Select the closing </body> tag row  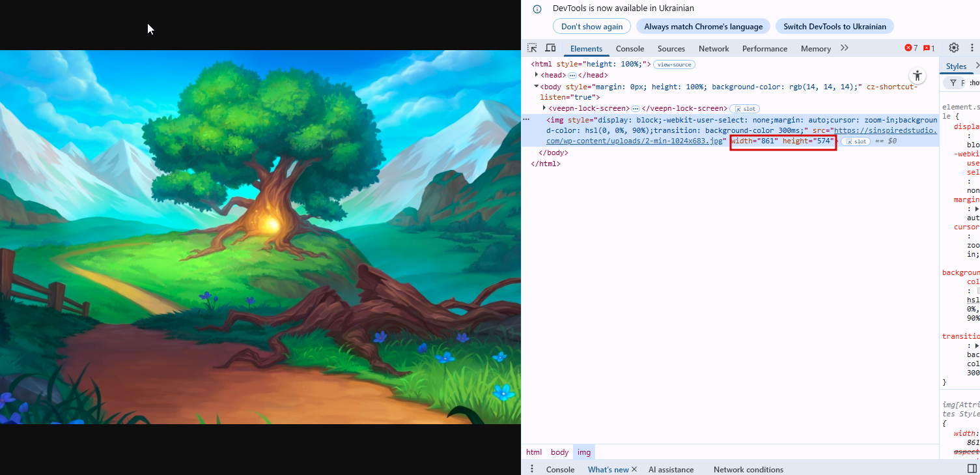[x=553, y=152]
